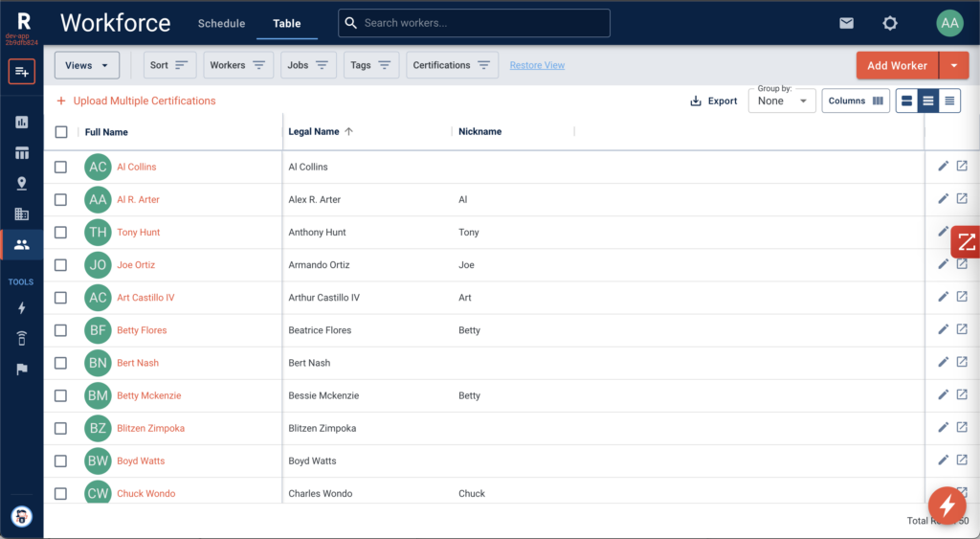This screenshot has width=980, height=539.
Task: Check the Tony Hunt row checkbox
Action: point(60,233)
